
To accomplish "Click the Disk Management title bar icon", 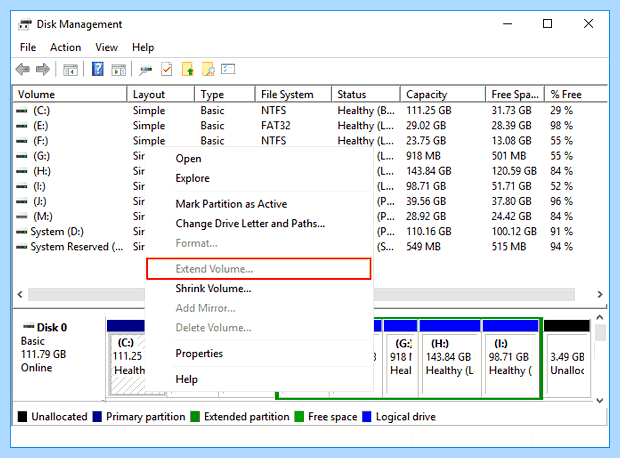I will click(25, 24).
